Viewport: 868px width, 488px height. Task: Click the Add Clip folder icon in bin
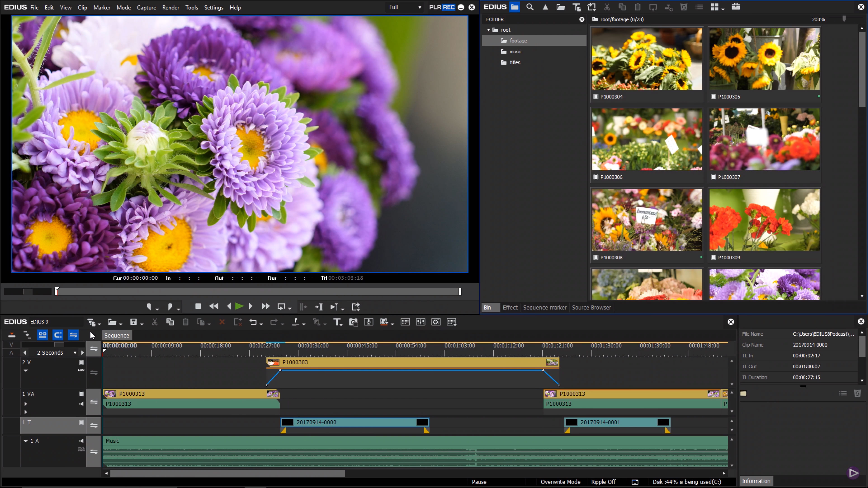561,7
